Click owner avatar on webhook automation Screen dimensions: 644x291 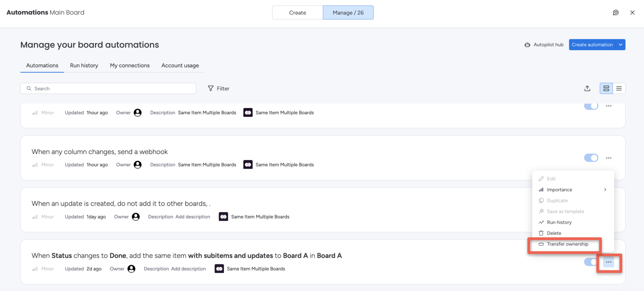pos(138,165)
